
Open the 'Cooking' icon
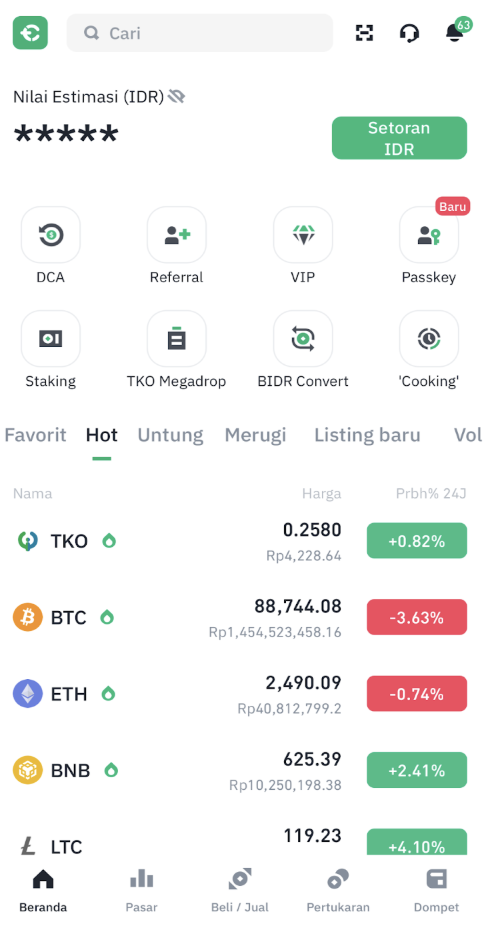pos(429,338)
